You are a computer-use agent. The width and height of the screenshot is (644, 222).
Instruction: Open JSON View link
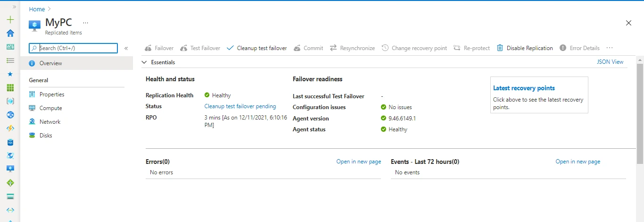pyautogui.click(x=610, y=62)
